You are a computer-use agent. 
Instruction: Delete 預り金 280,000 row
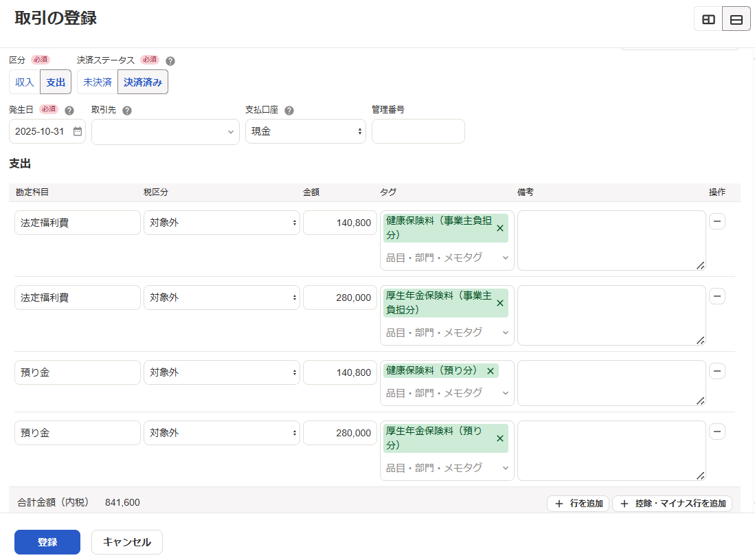point(717,432)
